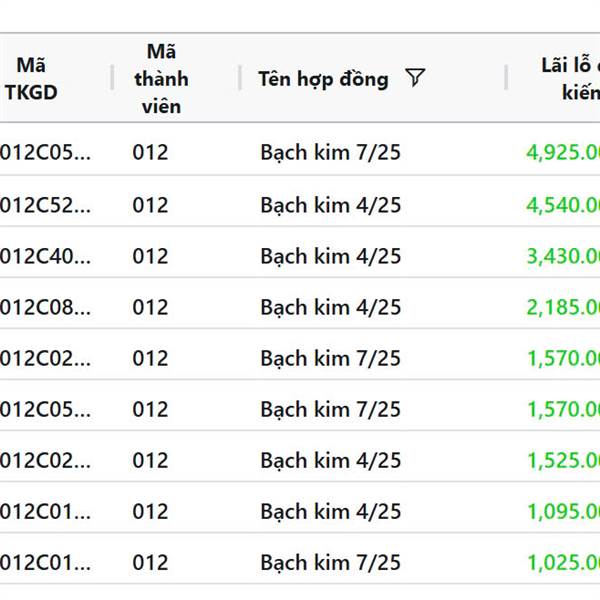Screen dimensions: 600x600
Task: Click the divider between Mã TKGD and Mã thành viên
Action: coord(112,79)
